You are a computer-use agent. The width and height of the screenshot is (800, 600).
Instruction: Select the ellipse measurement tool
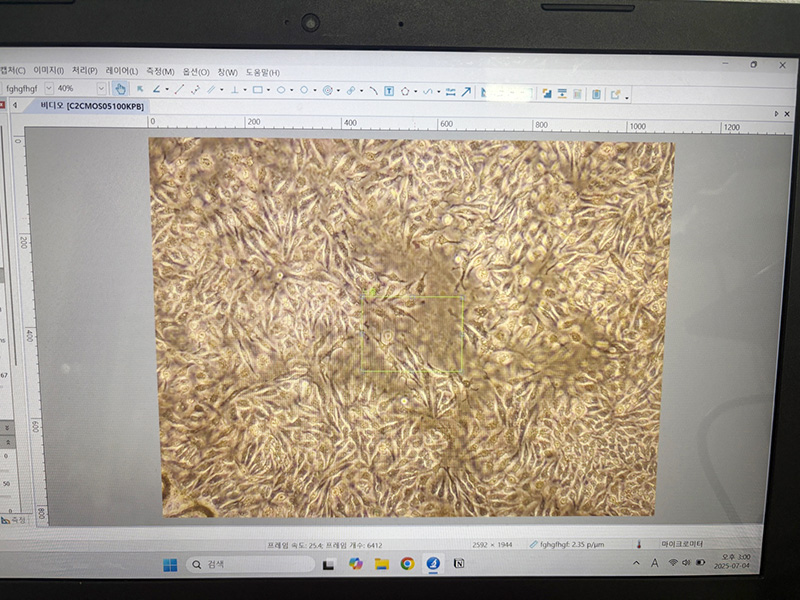(x=281, y=89)
